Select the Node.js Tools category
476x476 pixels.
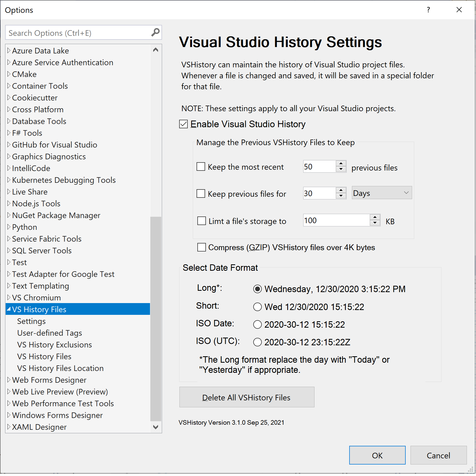(36, 203)
